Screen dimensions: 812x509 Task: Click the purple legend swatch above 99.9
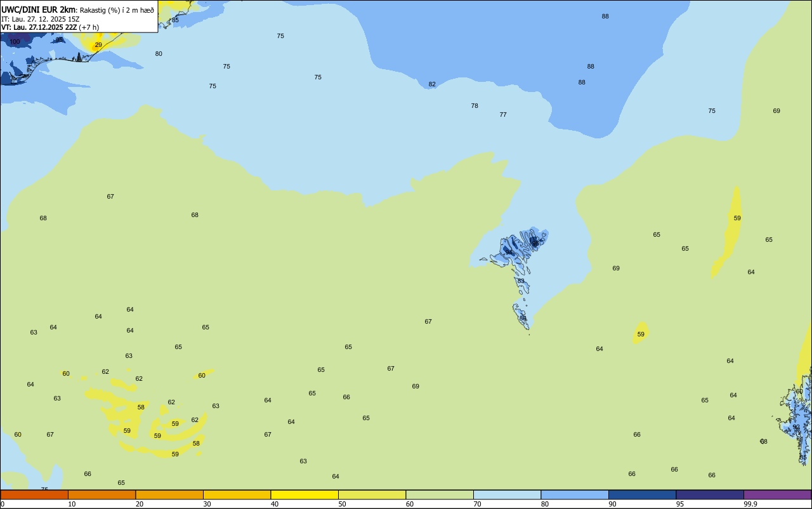point(777,494)
